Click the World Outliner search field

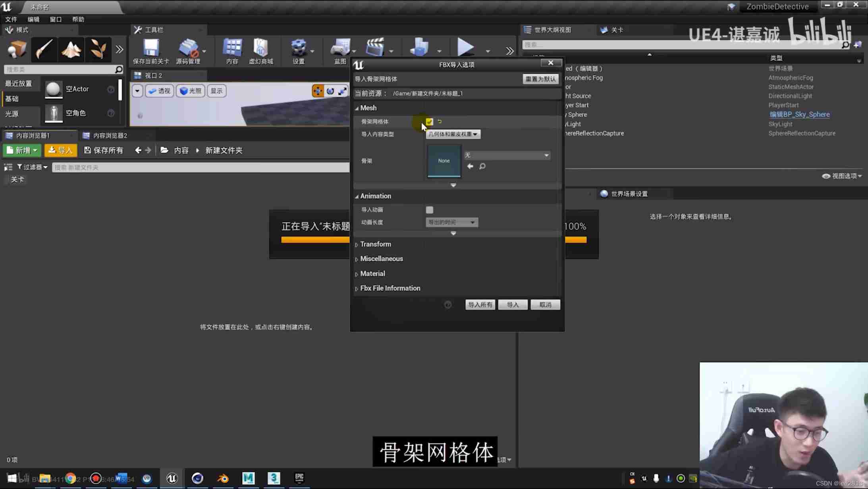click(x=686, y=45)
